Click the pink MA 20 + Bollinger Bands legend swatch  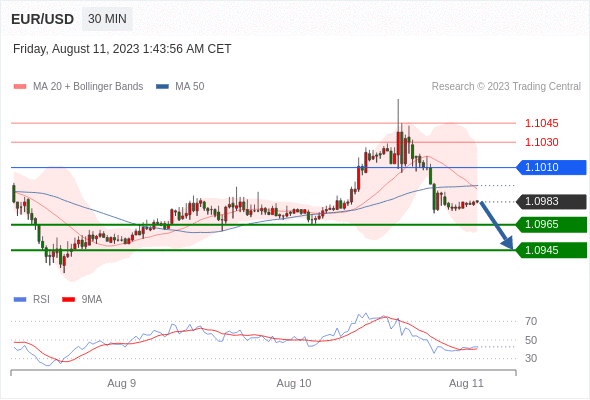(20, 87)
